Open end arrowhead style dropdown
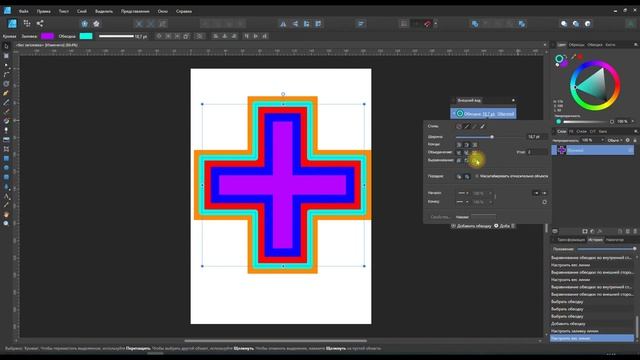Viewport: 640px width, 360px height. point(462,202)
